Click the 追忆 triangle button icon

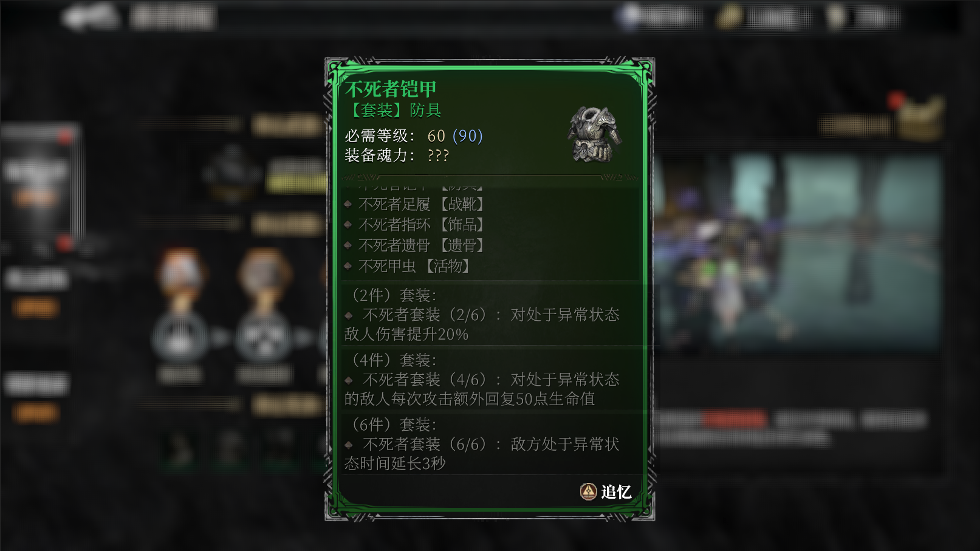588,491
